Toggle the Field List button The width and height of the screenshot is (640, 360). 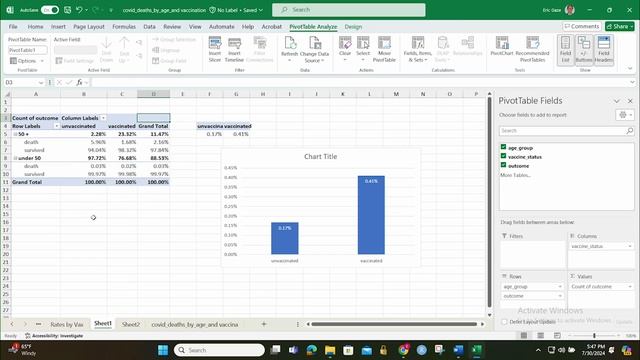[x=565, y=49]
